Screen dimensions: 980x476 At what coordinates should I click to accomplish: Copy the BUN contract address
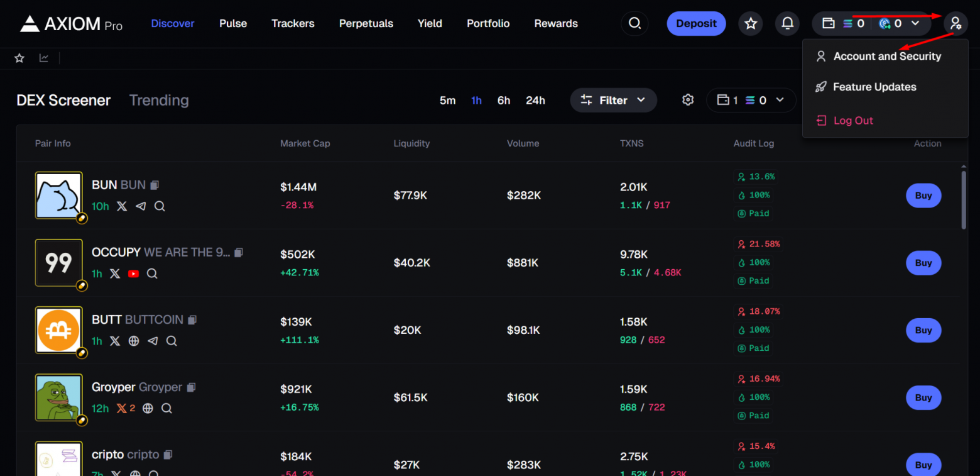[x=155, y=184]
